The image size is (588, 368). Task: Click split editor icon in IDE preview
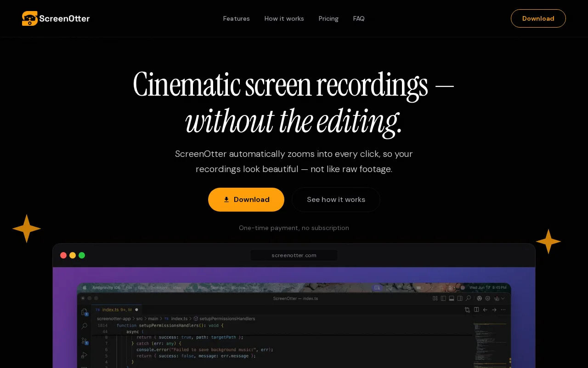coord(476,310)
